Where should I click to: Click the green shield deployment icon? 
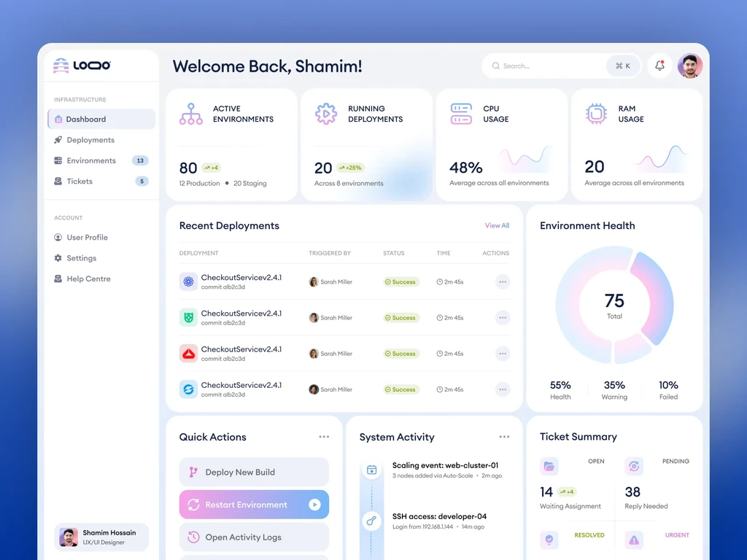[188, 318]
